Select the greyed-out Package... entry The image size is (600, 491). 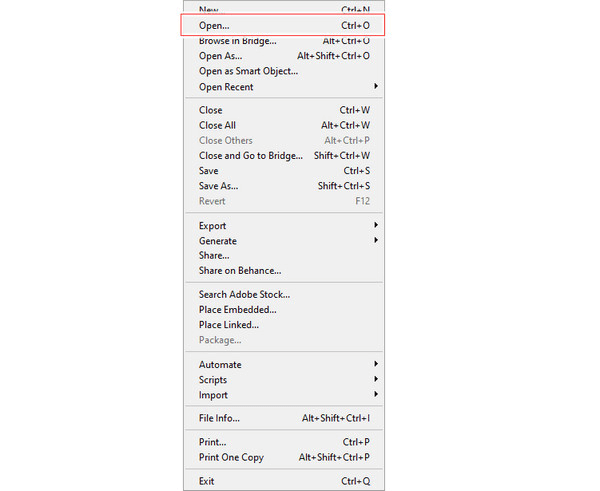pyautogui.click(x=284, y=340)
